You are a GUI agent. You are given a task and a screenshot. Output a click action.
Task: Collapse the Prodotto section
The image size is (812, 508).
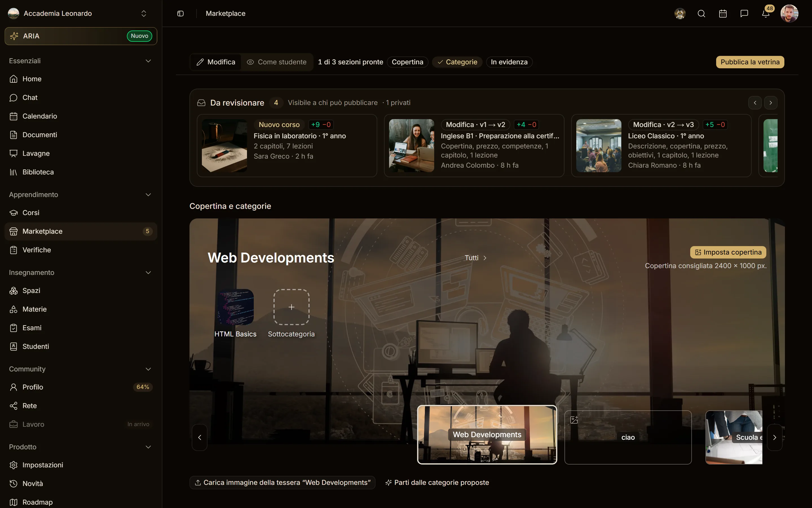tap(81, 447)
